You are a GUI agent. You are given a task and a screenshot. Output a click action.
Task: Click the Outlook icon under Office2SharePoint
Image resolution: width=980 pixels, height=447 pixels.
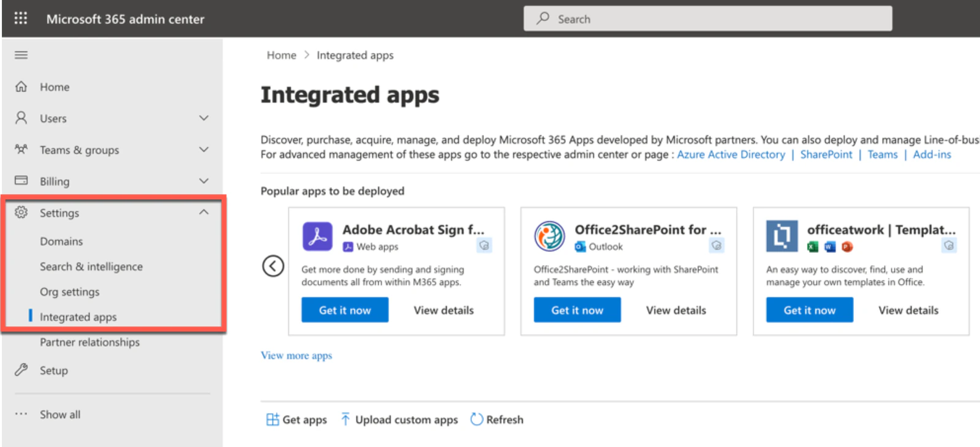580,247
